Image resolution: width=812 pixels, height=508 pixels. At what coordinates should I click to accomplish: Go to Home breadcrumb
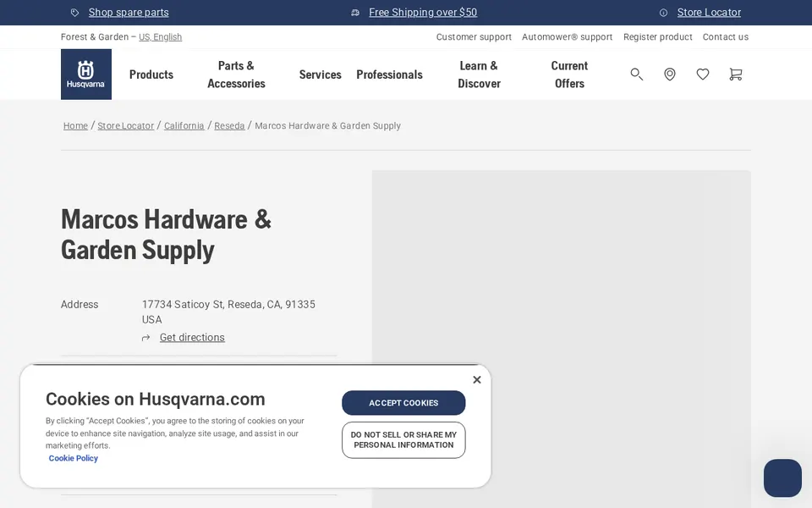click(75, 126)
